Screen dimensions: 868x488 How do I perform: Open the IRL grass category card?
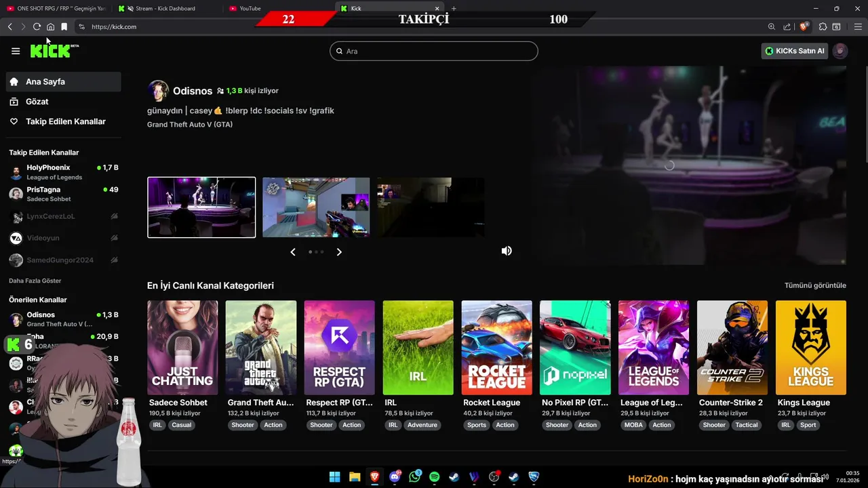point(418,348)
